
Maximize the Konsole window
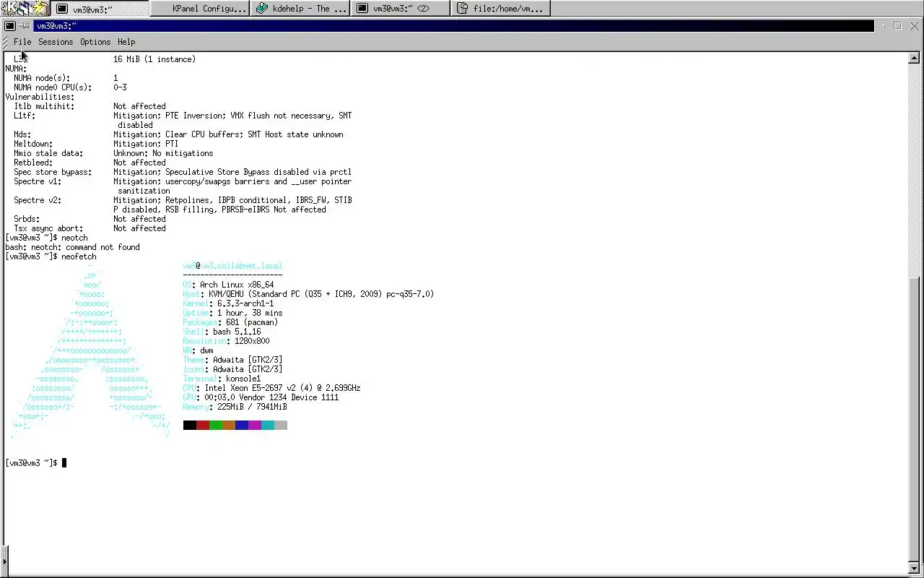(x=898, y=26)
